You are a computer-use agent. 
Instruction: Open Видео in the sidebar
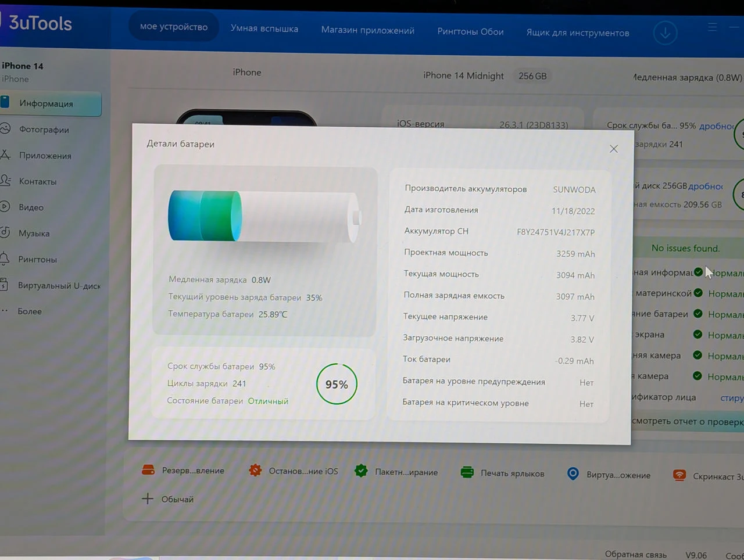(31, 207)
